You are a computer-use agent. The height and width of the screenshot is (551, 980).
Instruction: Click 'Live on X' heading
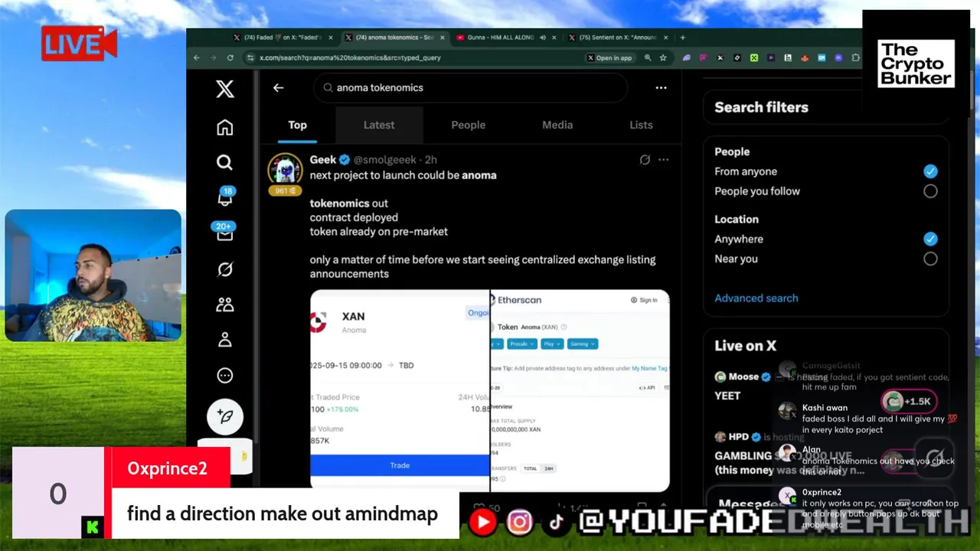[745, 346]
